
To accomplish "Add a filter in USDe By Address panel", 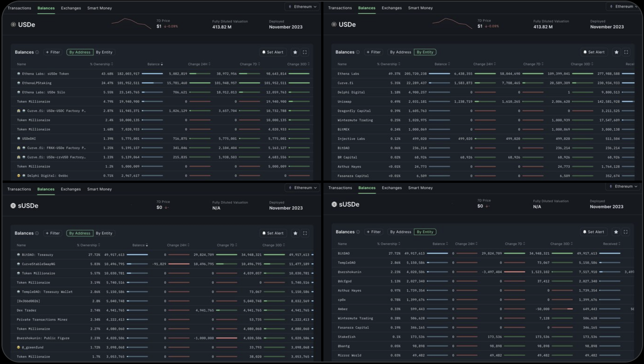I will pos(53,52).
